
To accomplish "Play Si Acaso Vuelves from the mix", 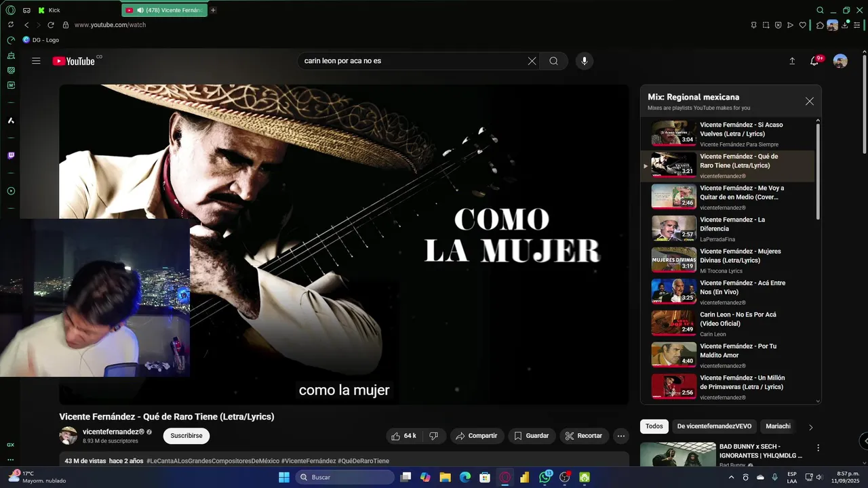I will (x=728, y=134).
